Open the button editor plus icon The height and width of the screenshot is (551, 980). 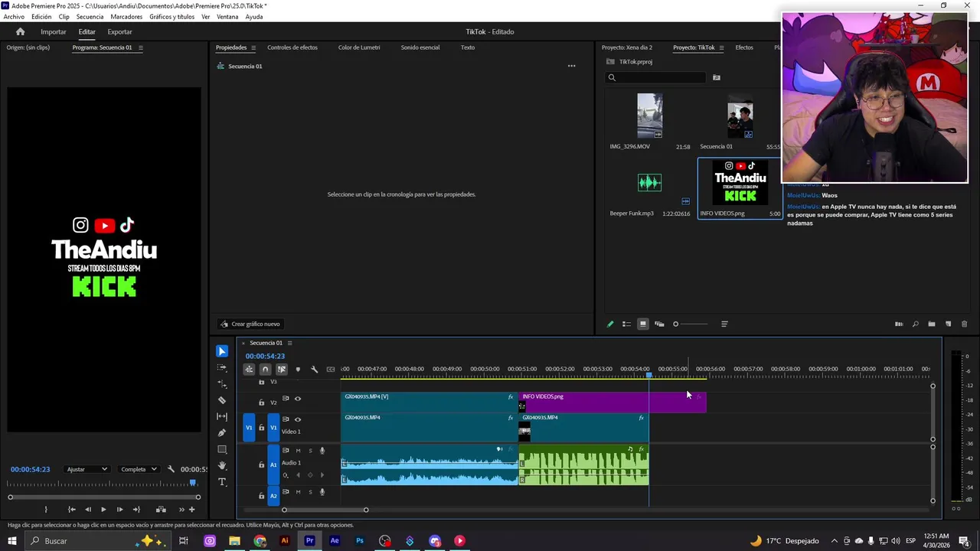pyautogui.click(x=191, y=510)
